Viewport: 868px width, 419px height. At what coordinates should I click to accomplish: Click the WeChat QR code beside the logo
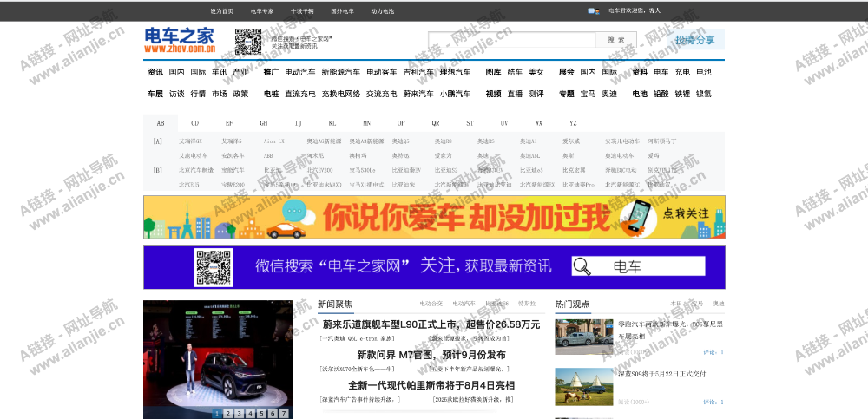pyautogui.click(x=248, y=42)
